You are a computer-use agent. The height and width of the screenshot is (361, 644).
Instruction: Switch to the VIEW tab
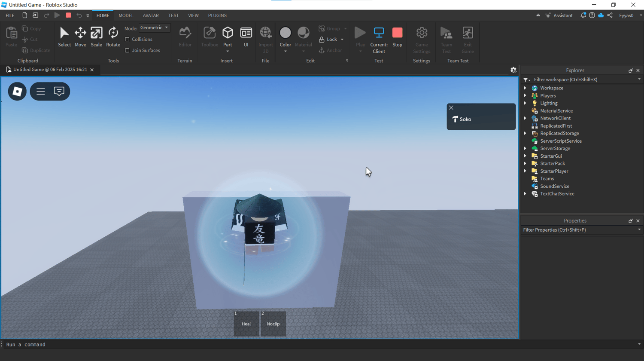193,15
